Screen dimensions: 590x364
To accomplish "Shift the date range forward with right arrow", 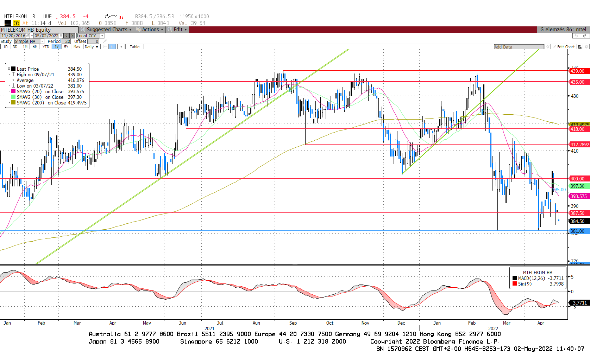I will coord(72,36).
